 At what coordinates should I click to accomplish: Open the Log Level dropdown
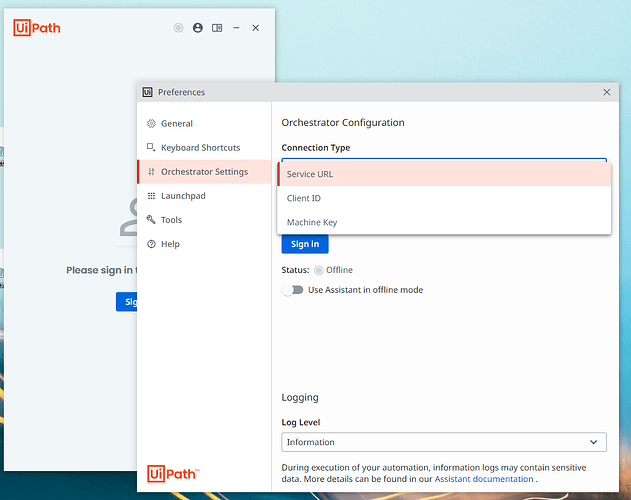pos(444,442)
